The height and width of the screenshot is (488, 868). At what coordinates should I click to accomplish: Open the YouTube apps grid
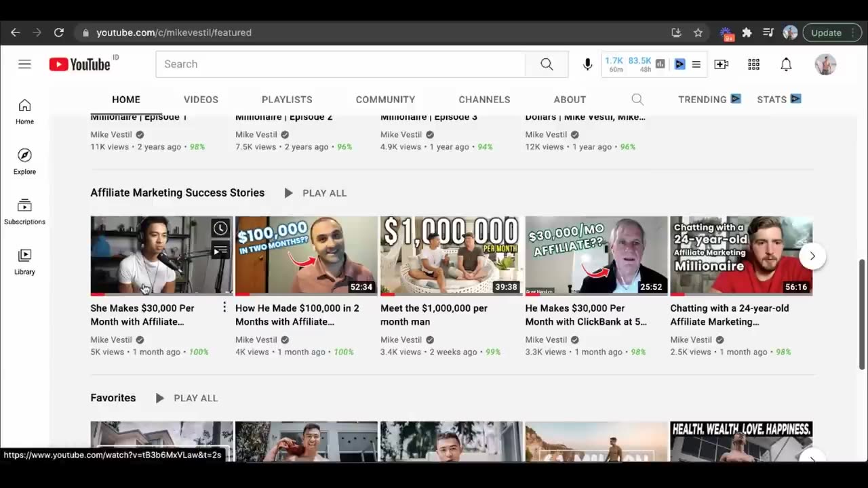(x=753, y=64)
